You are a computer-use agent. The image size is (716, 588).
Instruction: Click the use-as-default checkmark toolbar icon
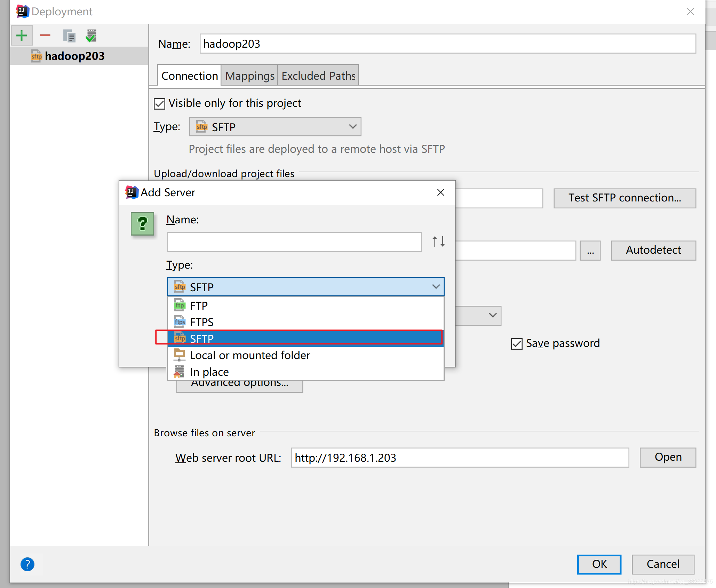tap(91, 35)
